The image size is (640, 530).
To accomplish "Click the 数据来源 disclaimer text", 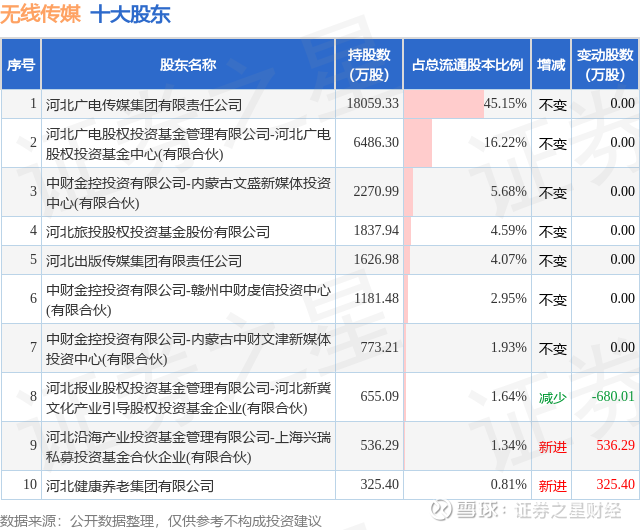I will (160, 521).
